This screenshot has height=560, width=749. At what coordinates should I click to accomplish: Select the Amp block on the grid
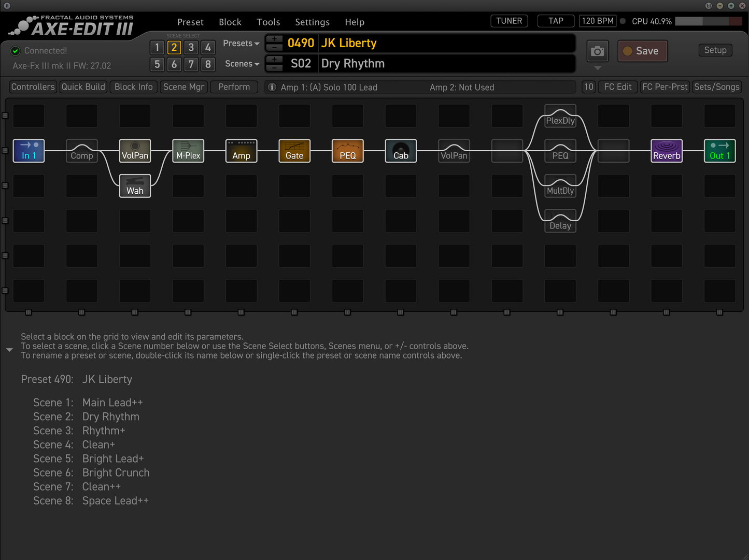click(x=241, y=151)
